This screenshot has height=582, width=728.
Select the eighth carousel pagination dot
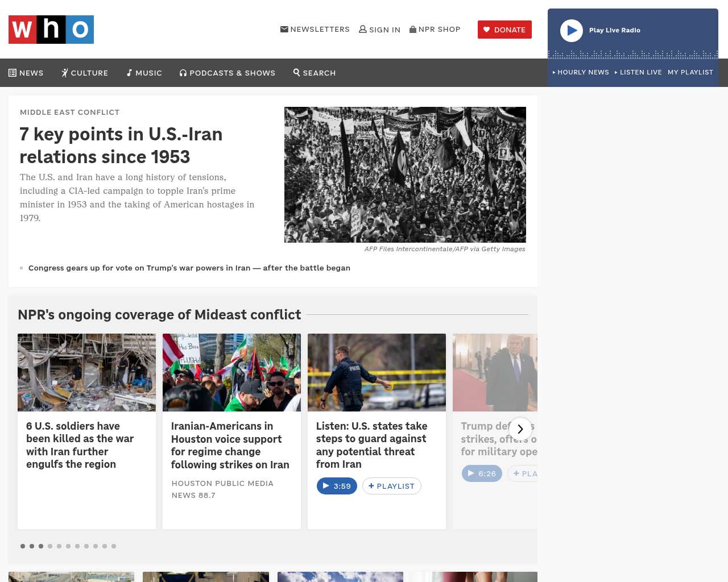coord(86,546)
